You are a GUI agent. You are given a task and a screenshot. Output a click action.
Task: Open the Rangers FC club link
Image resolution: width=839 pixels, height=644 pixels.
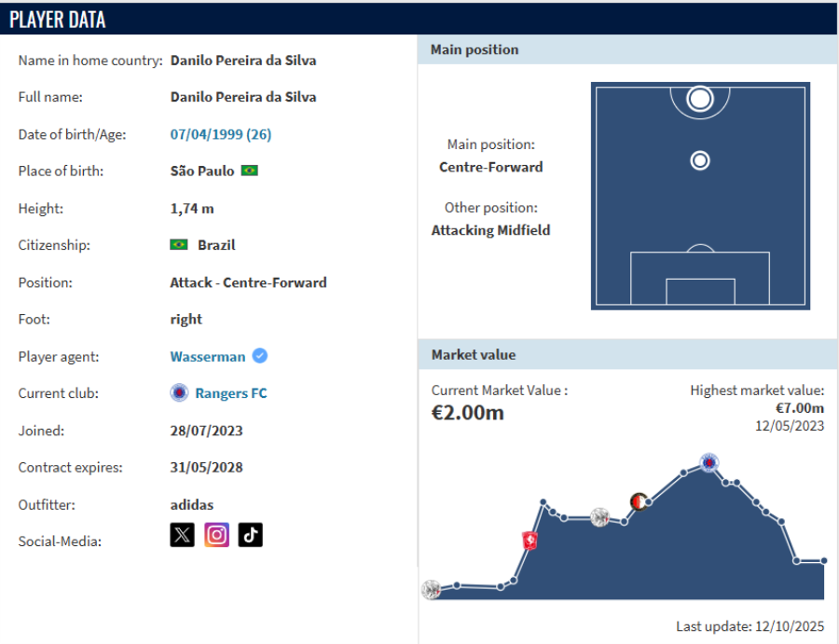tap(230, 393)
